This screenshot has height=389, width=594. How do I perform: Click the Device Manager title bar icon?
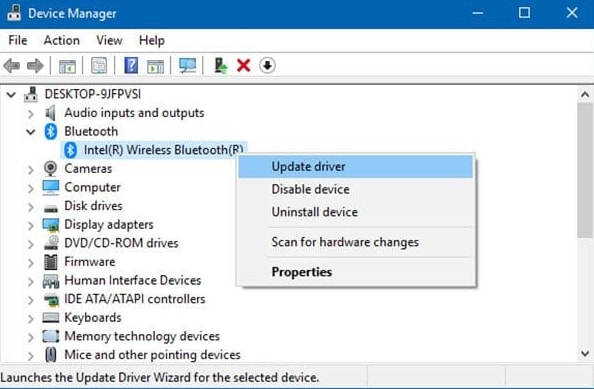(x=14, y=14)
